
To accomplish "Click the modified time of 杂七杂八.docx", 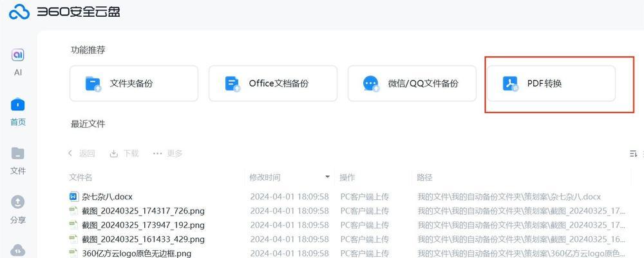I will pyautogui.click(x=290, y=197).
